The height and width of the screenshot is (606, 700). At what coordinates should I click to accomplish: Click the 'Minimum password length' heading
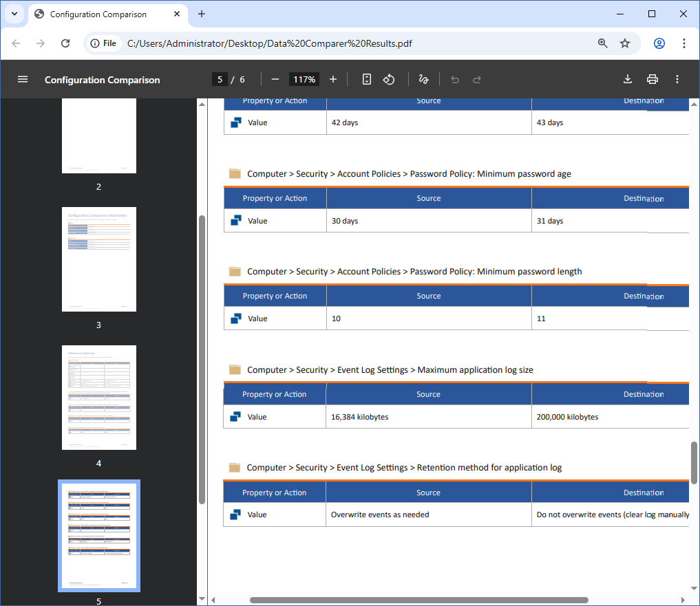point(414,271)
